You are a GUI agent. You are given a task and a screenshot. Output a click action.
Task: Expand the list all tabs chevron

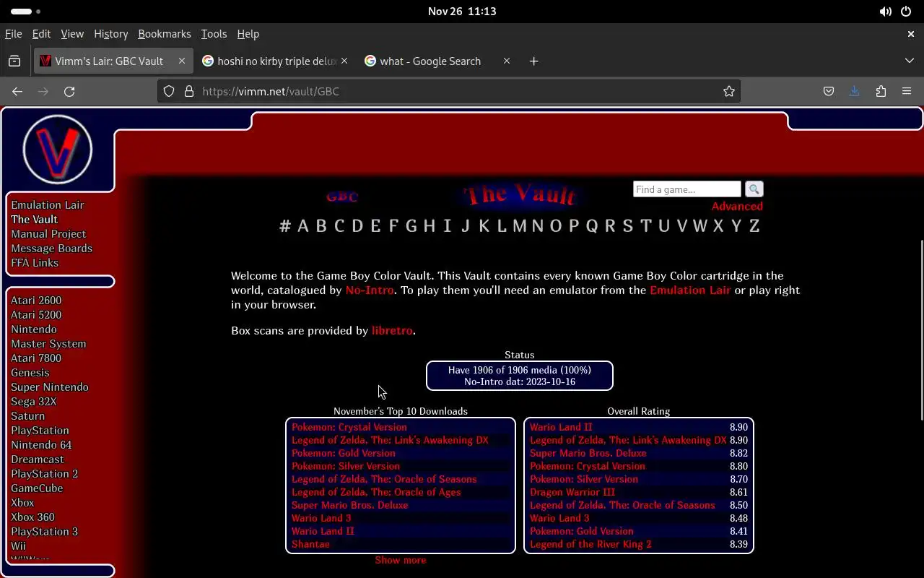tap(909, 61)
